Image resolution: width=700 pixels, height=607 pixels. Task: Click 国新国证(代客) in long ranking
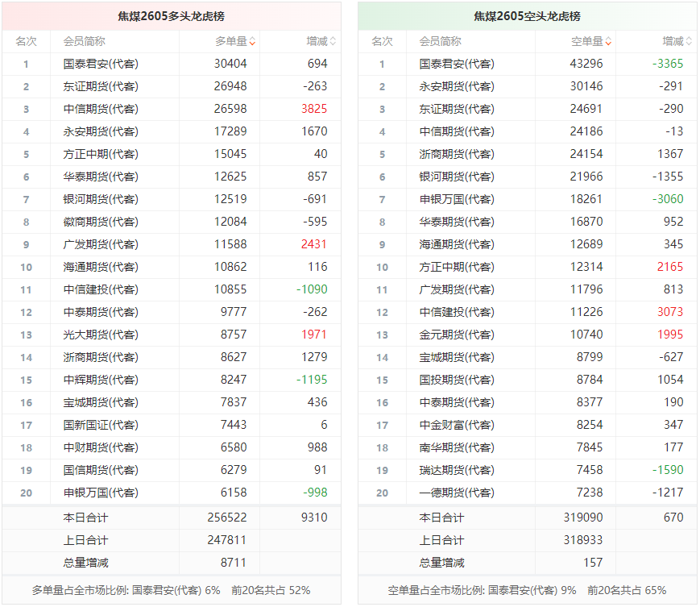coord(101,425)
